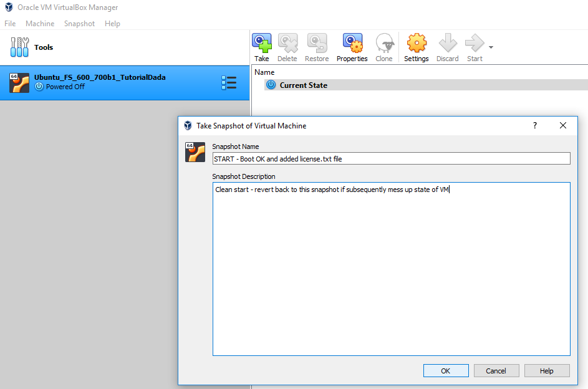This screenshot has height=389, width=588.
Task: Click into the Snapshot Name field
Action: pyautogui.click(x=391, y=158)
